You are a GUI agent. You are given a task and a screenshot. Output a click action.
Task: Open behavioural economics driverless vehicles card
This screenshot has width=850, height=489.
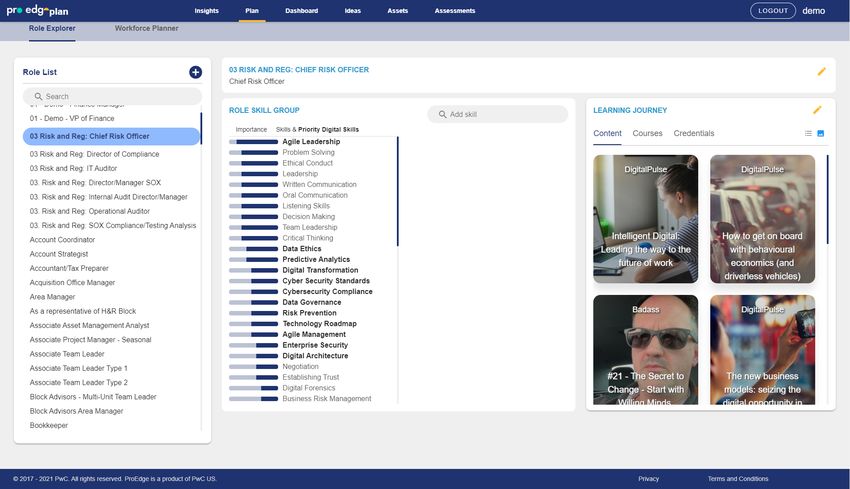click(x=762, y=219)
